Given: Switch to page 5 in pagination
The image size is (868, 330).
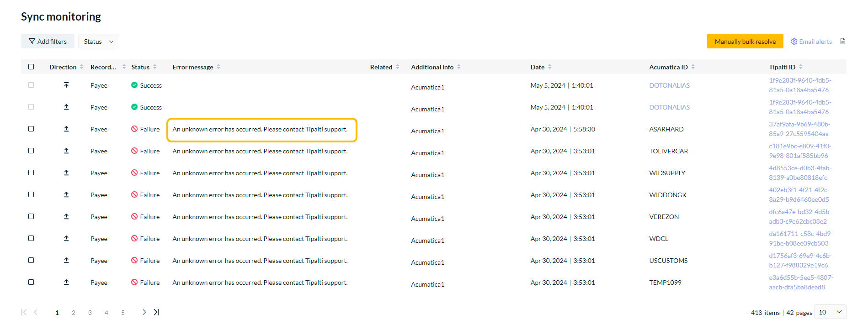Looking at the screenshot, I should [123, 313].
